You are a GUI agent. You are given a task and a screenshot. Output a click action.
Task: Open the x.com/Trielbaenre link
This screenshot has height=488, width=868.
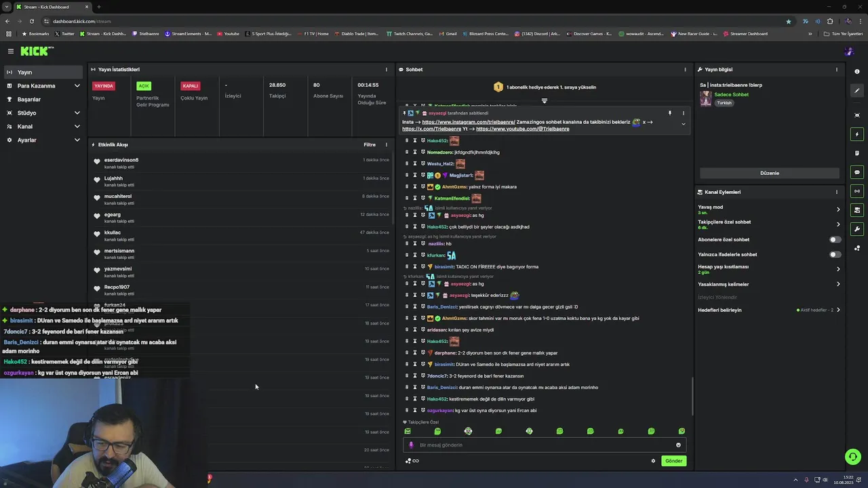tap(431, 129)
